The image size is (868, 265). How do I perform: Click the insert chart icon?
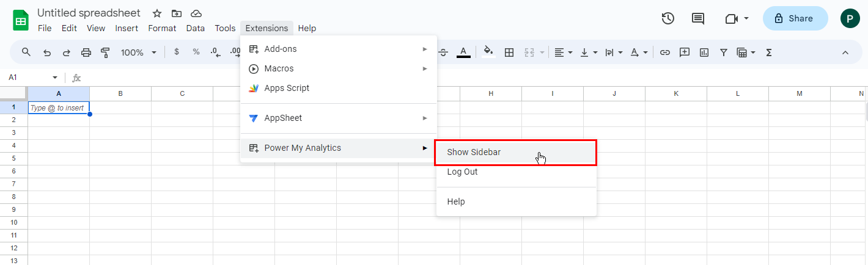click(704, 53)
